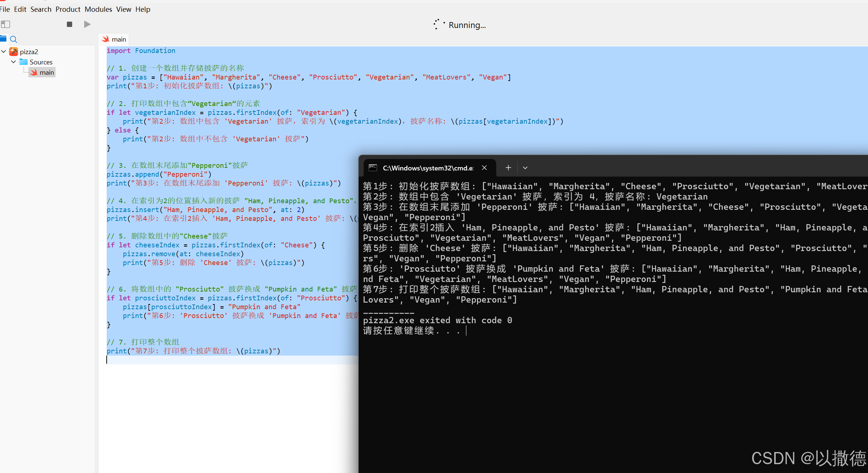The height and width of the screenshot is (473, 868).
Task: Switch to the main editor tab
Action: pyautogui.click(x=114, y=39)
